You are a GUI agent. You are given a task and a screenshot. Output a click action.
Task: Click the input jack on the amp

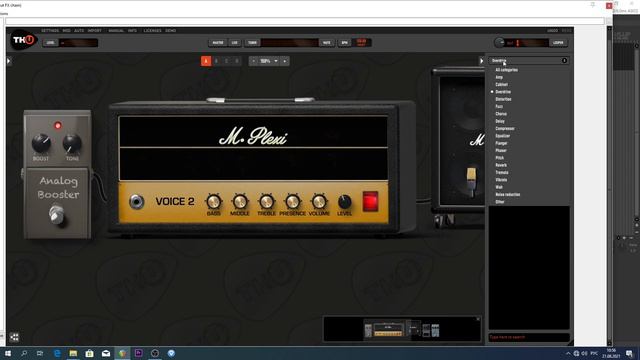click(136, 202)
